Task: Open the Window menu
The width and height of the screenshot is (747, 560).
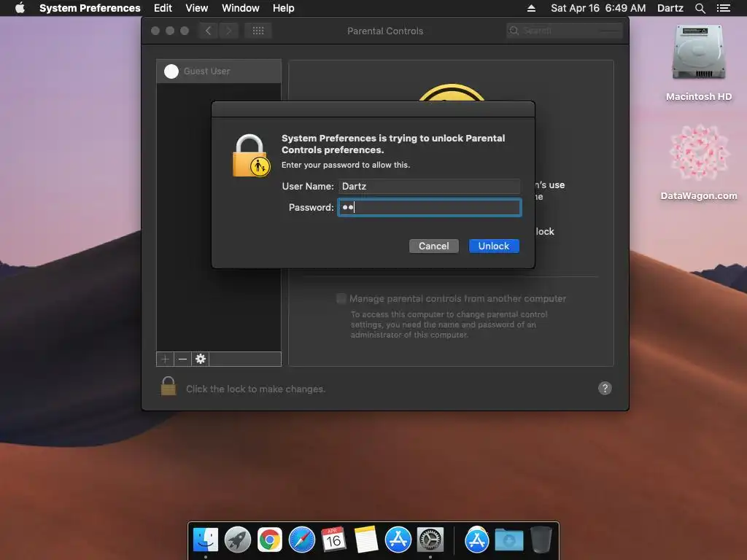Action: (x=241, y=8)
